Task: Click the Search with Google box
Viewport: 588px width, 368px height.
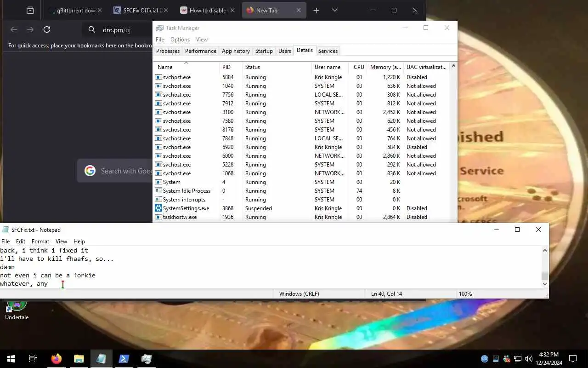Action: point(115,171)
